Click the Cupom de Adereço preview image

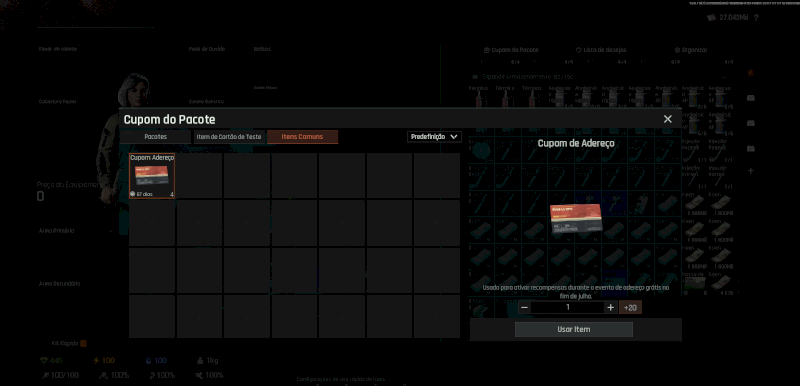click(576, 219)
